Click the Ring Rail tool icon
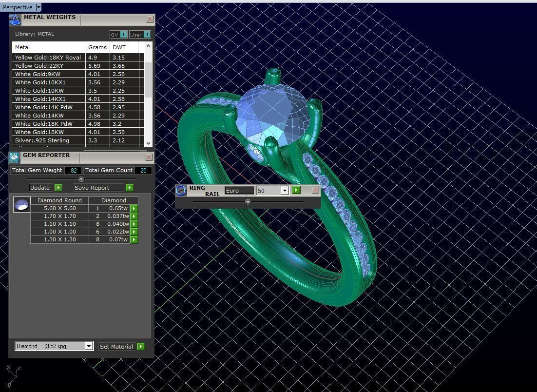This screenshot has width=537, height=392. point(181,190)
